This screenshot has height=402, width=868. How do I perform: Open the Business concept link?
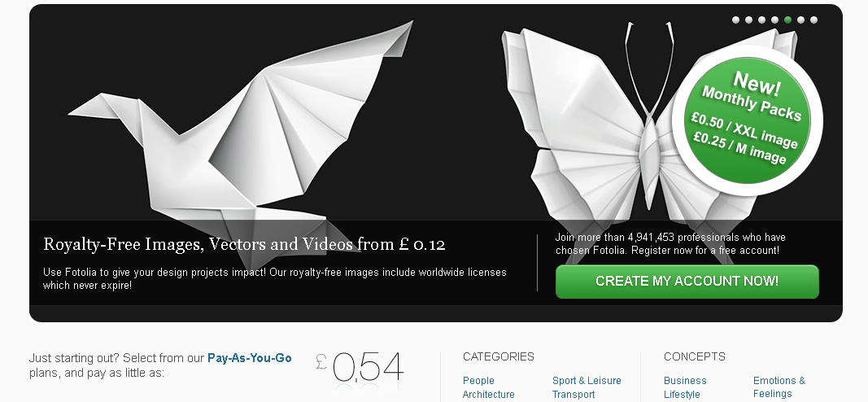tap(685, 380)
